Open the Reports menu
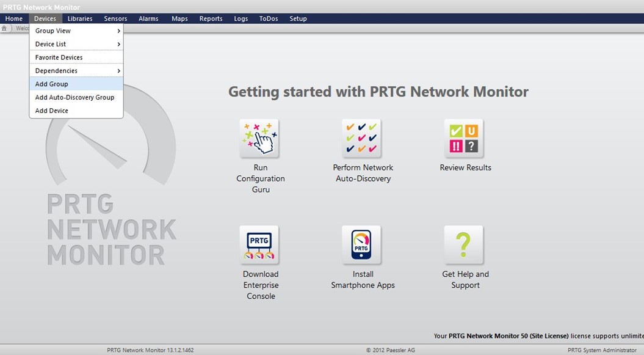 coord(211,18)
